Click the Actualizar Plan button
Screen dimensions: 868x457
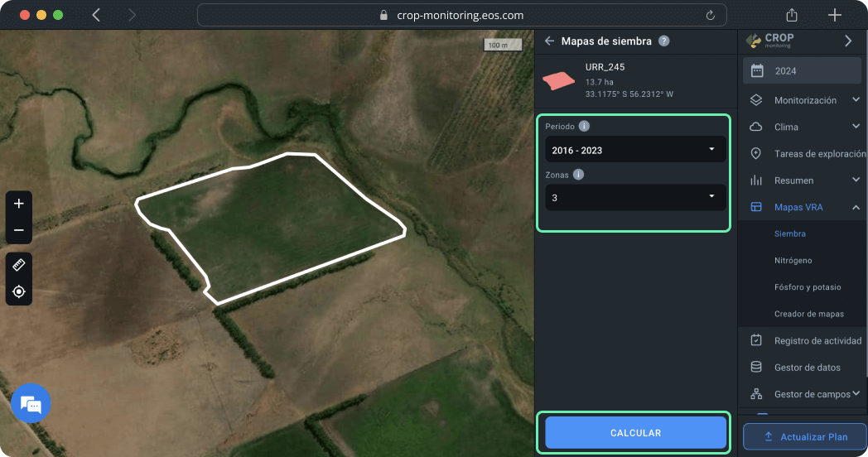coord(805,436)
